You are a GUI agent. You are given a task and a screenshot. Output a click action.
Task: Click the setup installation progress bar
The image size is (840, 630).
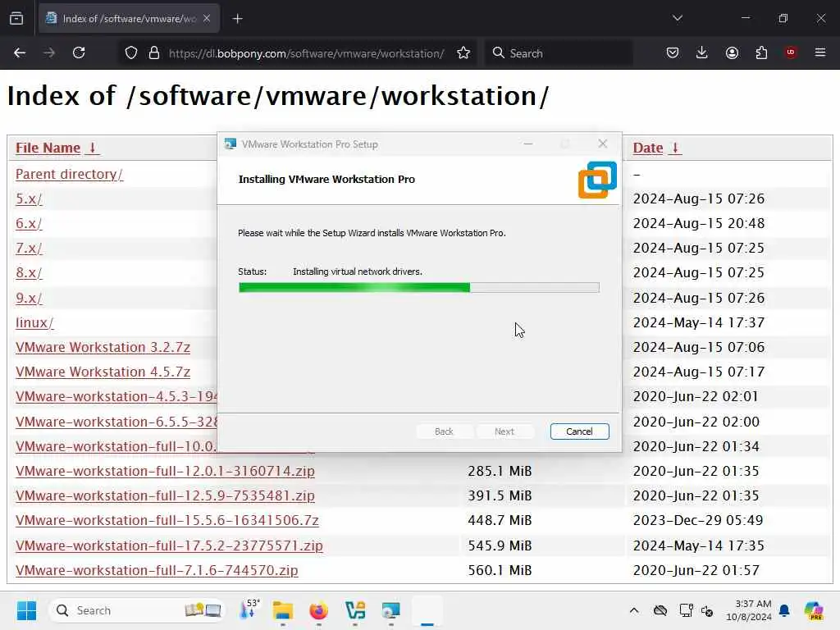419,288
